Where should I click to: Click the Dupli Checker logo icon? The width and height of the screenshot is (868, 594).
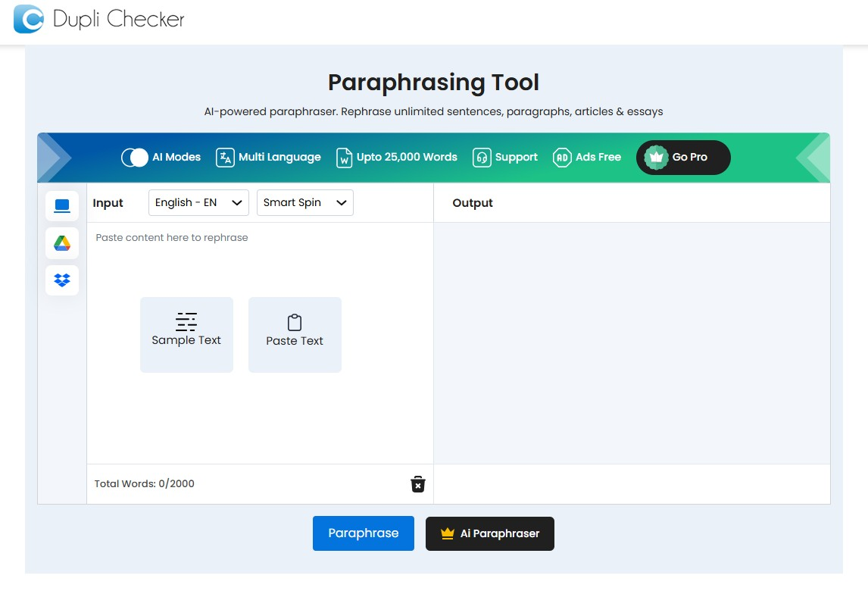point(28,19)
